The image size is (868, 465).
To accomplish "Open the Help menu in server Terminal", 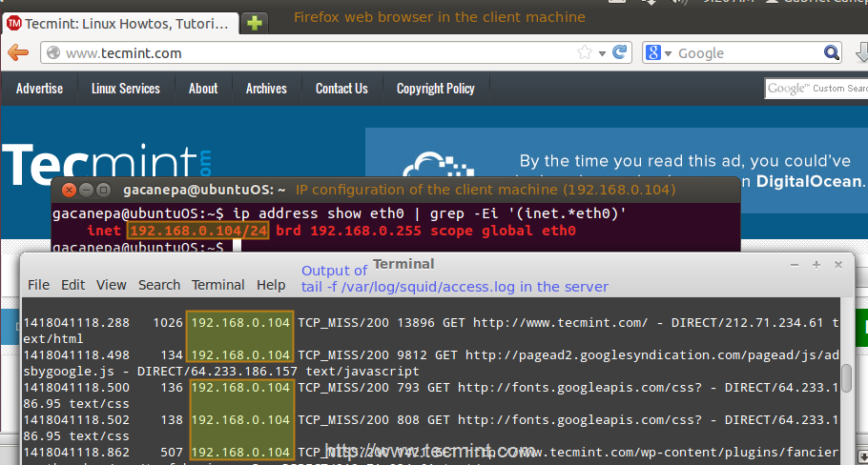I will [271, 285].
